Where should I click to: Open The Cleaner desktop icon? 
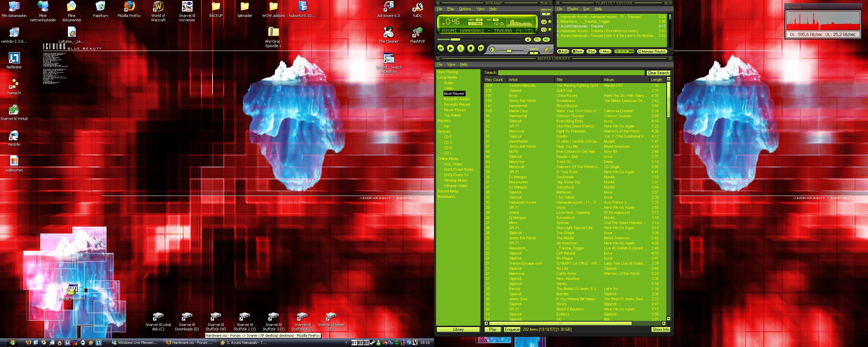pyautogui.click(x=389, y=35)
